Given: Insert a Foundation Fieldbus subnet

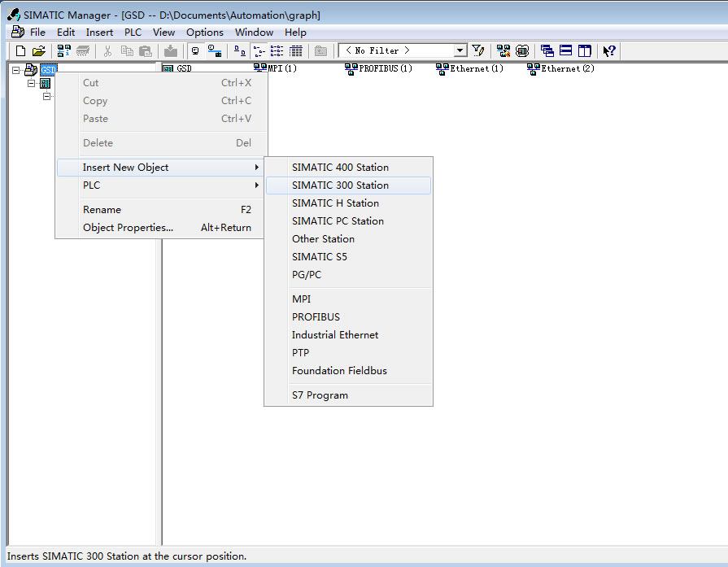Looking at the screenshot, I should pos(348,371).
